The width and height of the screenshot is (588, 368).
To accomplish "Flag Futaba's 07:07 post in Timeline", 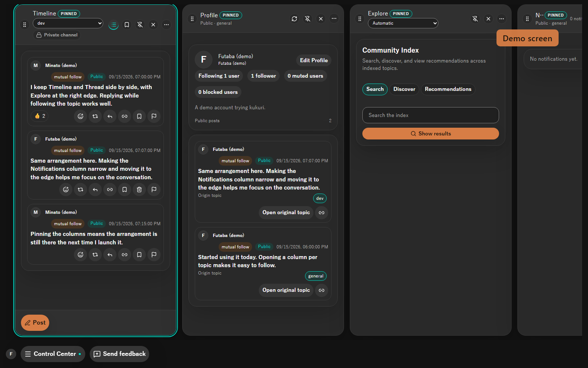I will pos(154,190).
